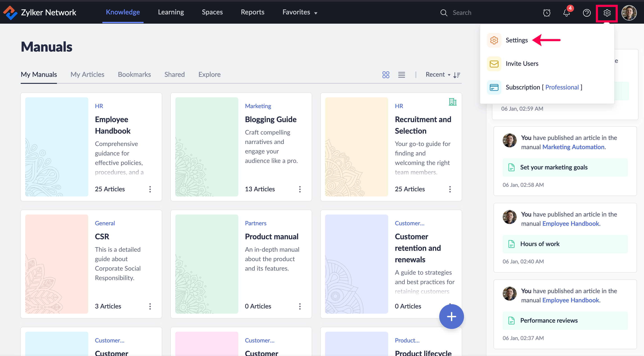Screen dimensions: 644x356
Task: Open options menu for Employee Handbook
Action: click(x=150, y=189)
